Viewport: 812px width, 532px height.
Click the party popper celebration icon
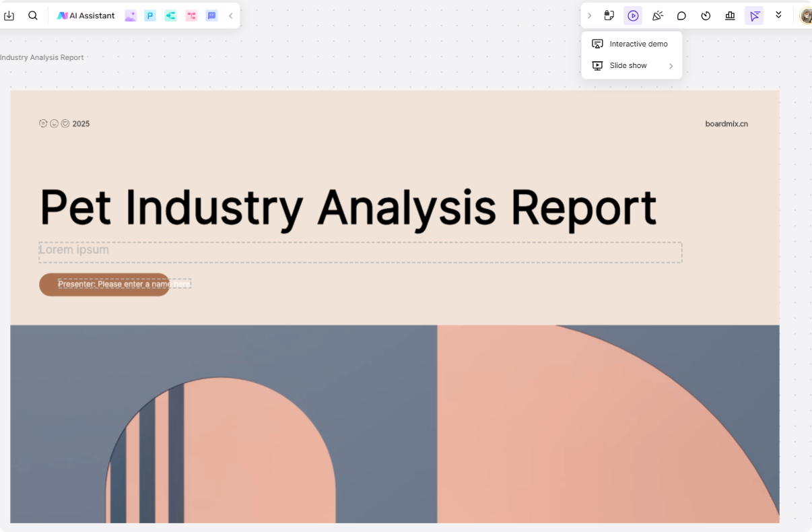(x=657, y=15)
